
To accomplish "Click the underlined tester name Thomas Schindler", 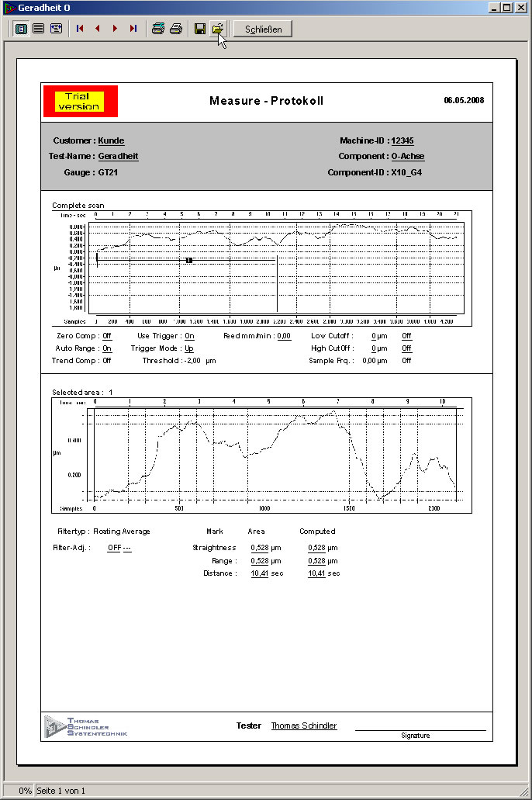I will click(303, 726).
